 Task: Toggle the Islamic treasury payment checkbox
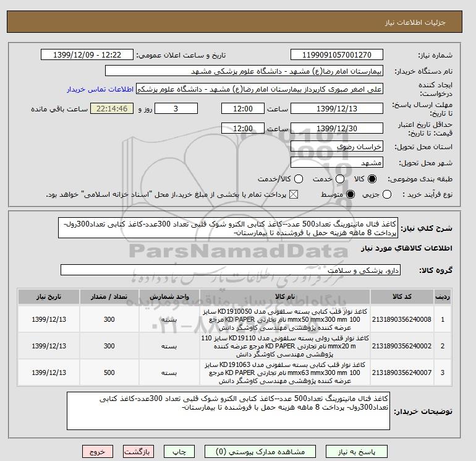pos(294,194)
